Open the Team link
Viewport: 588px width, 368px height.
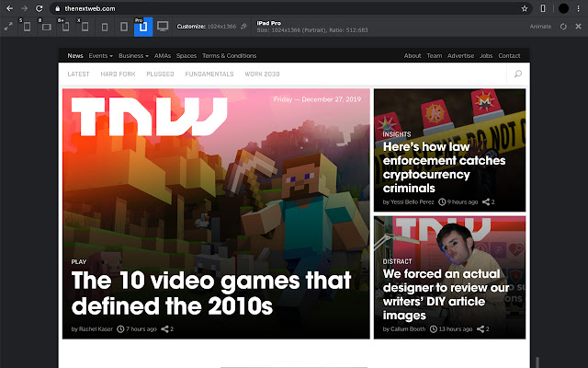coord(435,55)
